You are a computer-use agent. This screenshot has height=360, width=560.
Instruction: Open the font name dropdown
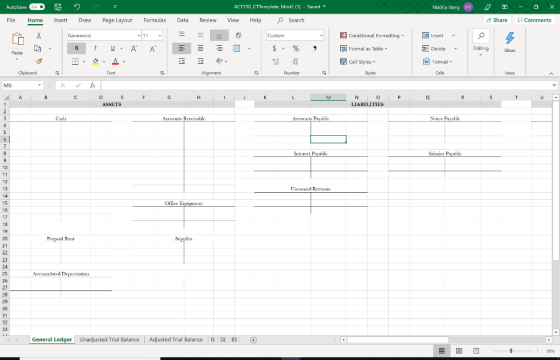(x=139, y=35)
